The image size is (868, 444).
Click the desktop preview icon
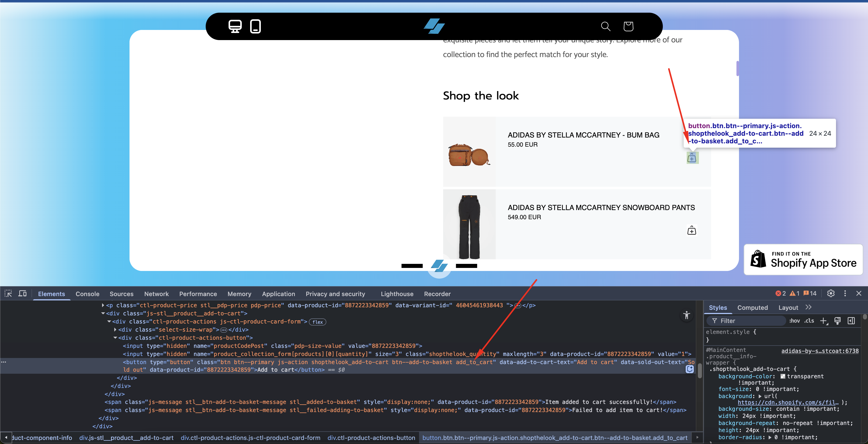[x=235, y=26]
